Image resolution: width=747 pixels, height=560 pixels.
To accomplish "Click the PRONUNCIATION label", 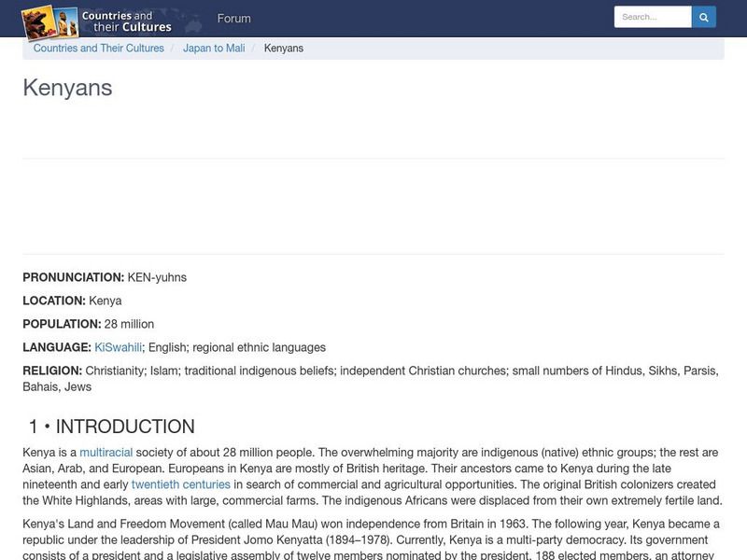I will pos(74,277).
